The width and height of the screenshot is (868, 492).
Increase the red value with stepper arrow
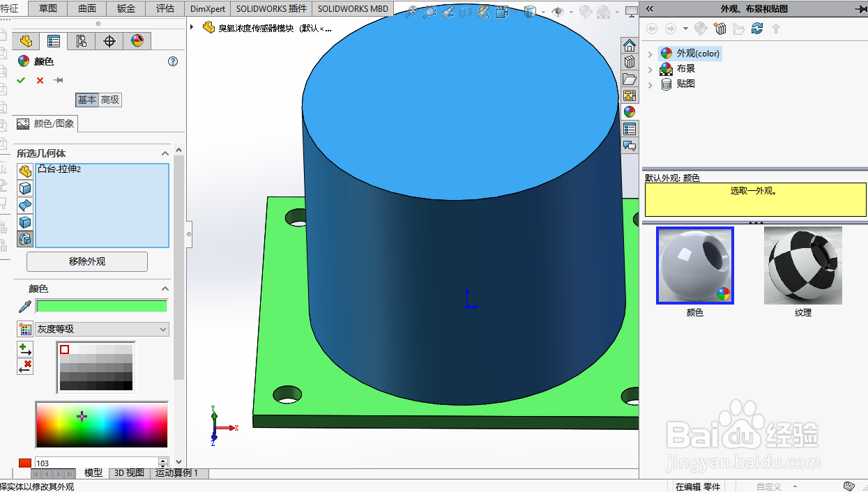pyautogui.click(x=163, y=460)
